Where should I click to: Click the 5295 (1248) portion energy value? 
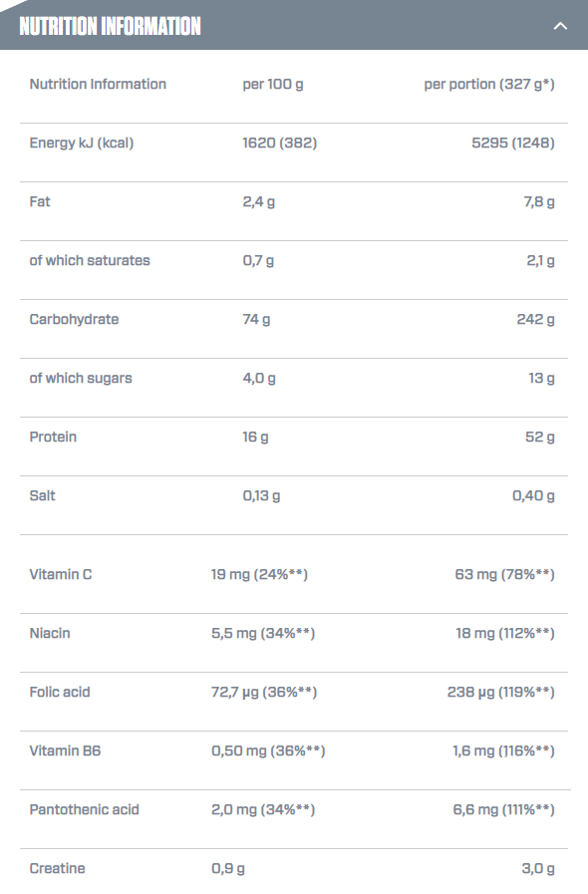click(512, 144)
